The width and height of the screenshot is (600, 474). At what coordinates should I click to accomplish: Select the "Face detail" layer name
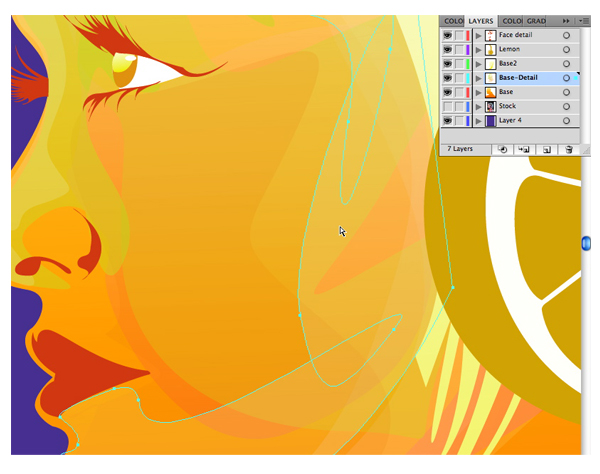tap(515, 35)
